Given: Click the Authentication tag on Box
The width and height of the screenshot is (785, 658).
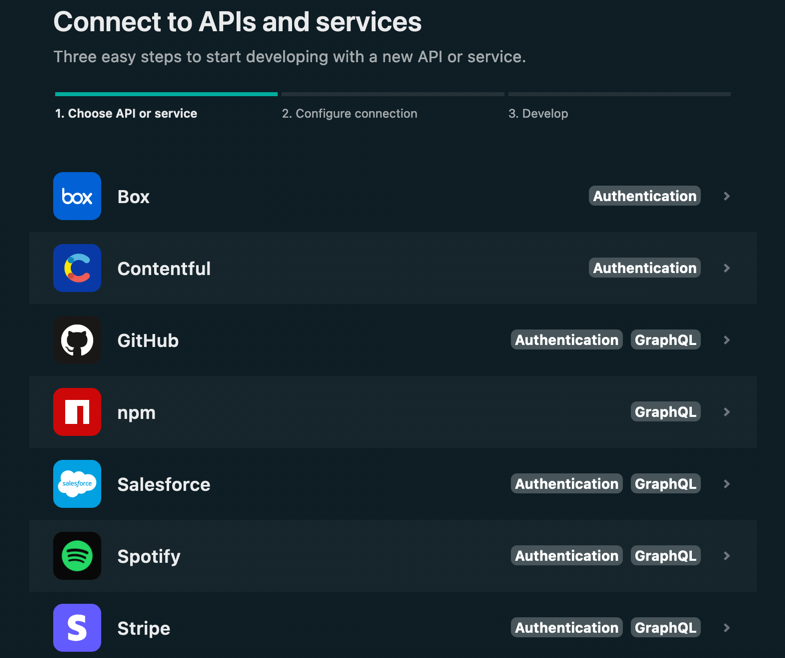Looking at the screenshot, I should coord(644,196).
